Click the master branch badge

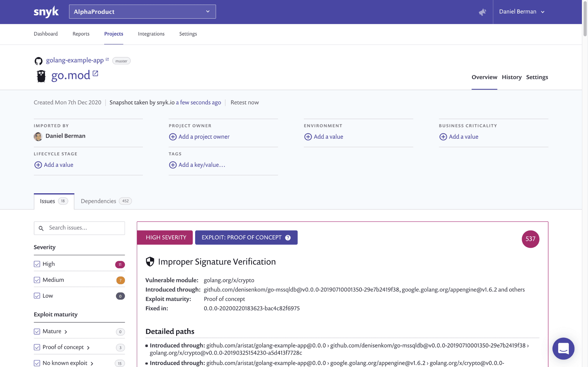click(121, 61)
